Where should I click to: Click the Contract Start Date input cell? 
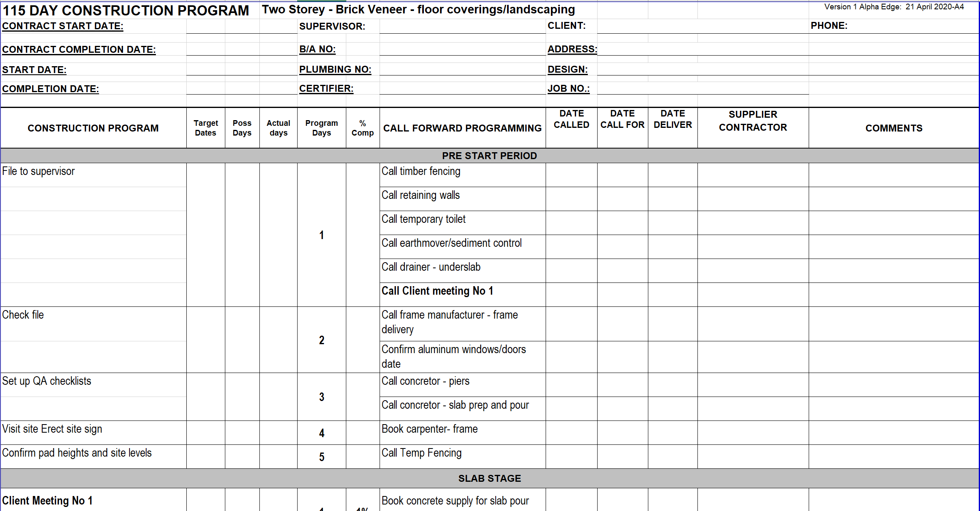tap(242, 26)
